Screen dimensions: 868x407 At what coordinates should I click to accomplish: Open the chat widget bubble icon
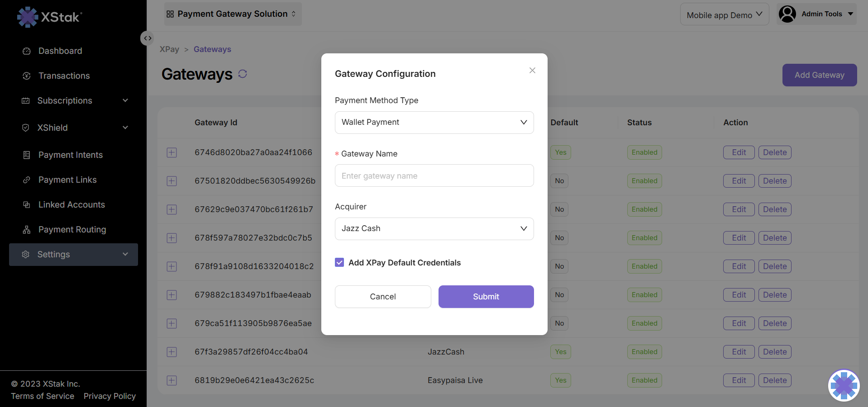[844, 385]
